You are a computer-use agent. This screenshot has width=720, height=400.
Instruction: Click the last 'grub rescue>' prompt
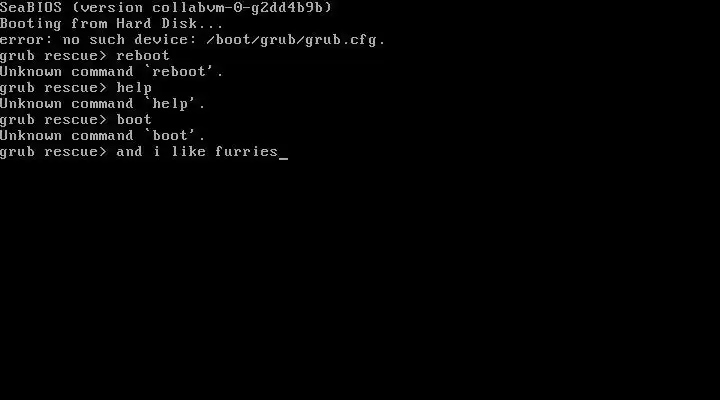click(53, 152)
